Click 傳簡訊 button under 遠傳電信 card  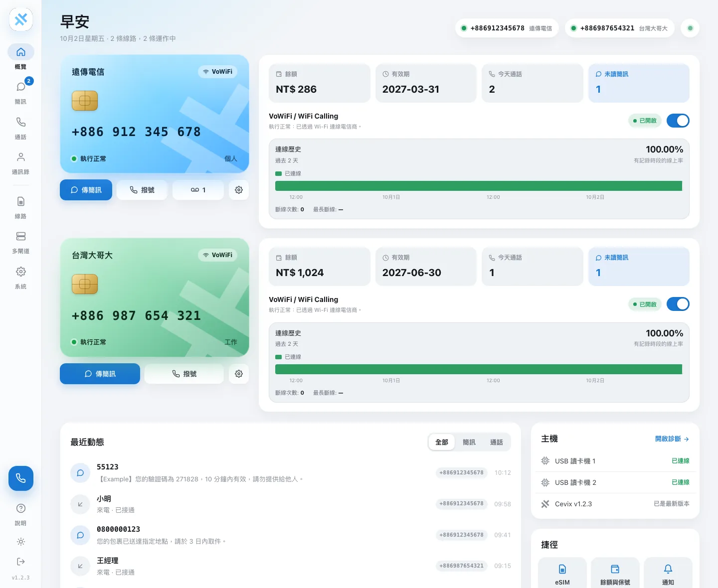point(86,190)
